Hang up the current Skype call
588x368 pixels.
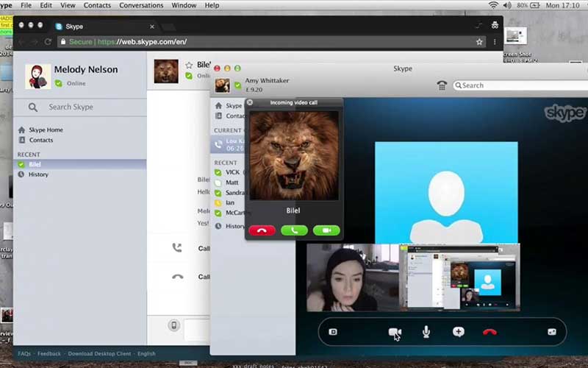pos(490,332)
